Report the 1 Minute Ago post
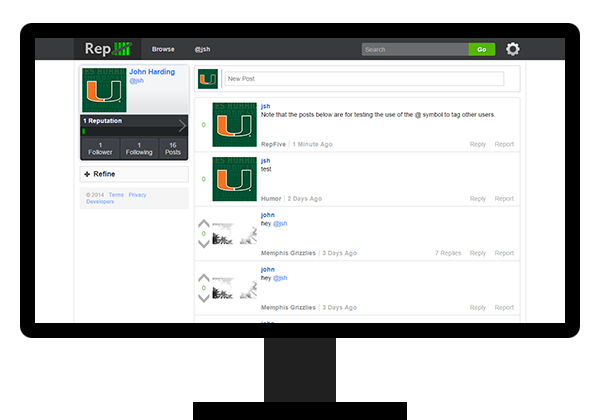The image size is (600, 420). 504,144
